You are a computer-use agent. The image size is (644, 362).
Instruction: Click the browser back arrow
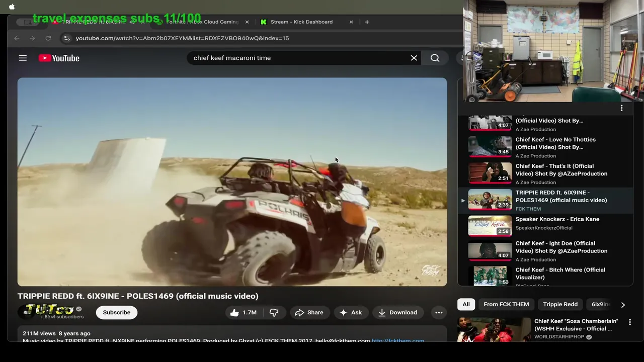pos(17,38)
